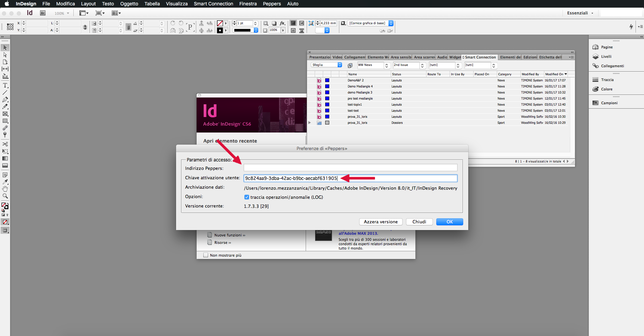Pick the Rectangle tool
Screen dimensions: 644x336
coord(5,121)
